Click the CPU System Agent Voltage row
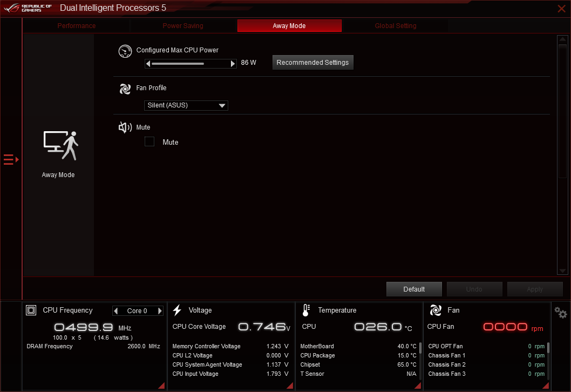 [x=230, y=364]
